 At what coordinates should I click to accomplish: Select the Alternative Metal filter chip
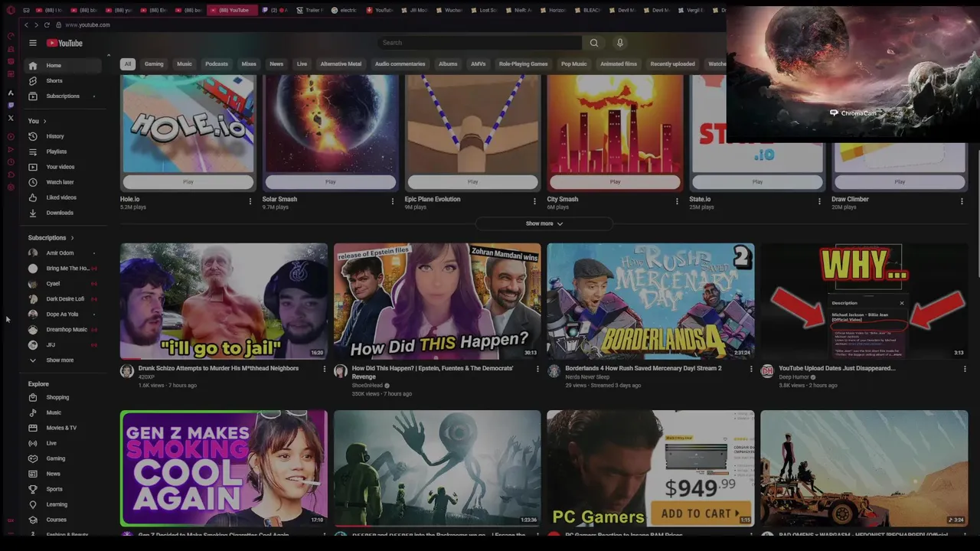(341, 64)
